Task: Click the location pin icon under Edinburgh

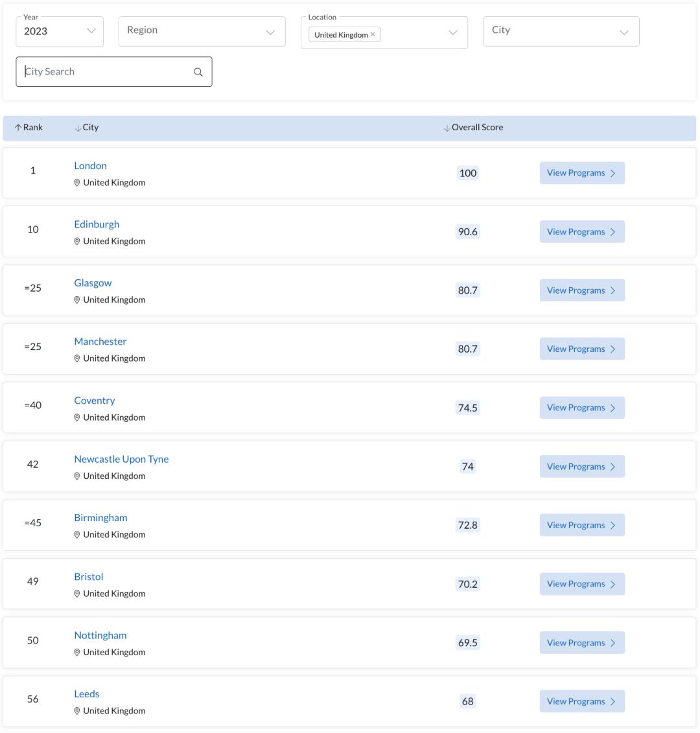Action: (77, 241)
